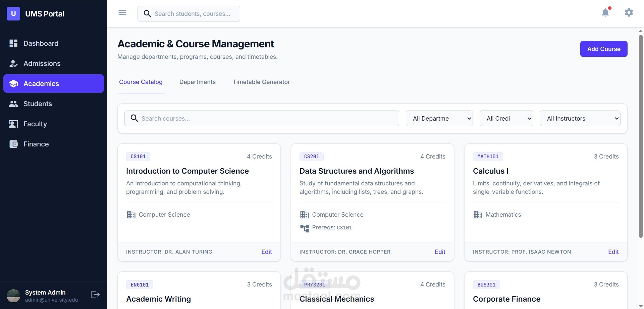This screenshot has width=644, height=309.
Task: Click the Finance wallet icon in sidebar
Action: click(13, 144)
